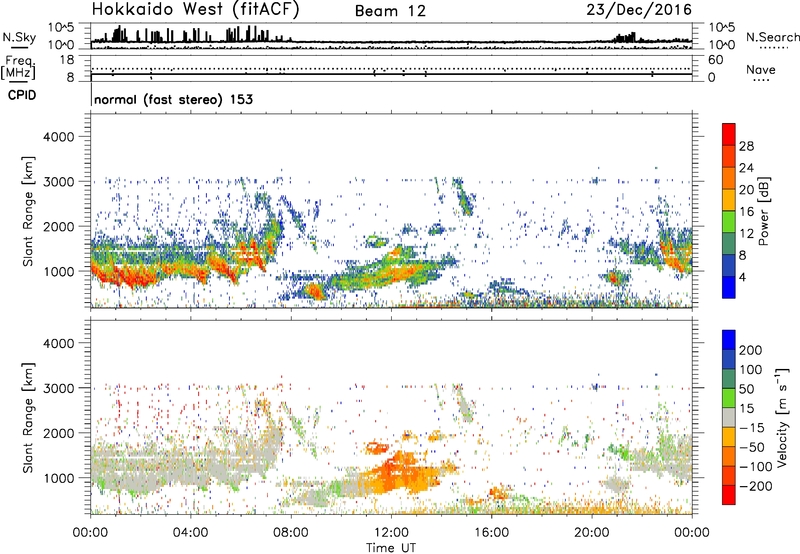Image resolution: width=800 pixels, height=554 pixels.
Task: Click the blue bottom segment of power color bar
Action: 729,287
